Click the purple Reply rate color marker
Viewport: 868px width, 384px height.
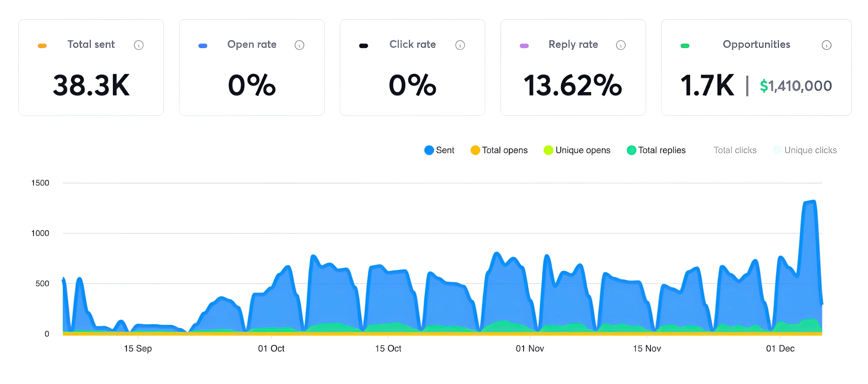click(x=524, y=46)
